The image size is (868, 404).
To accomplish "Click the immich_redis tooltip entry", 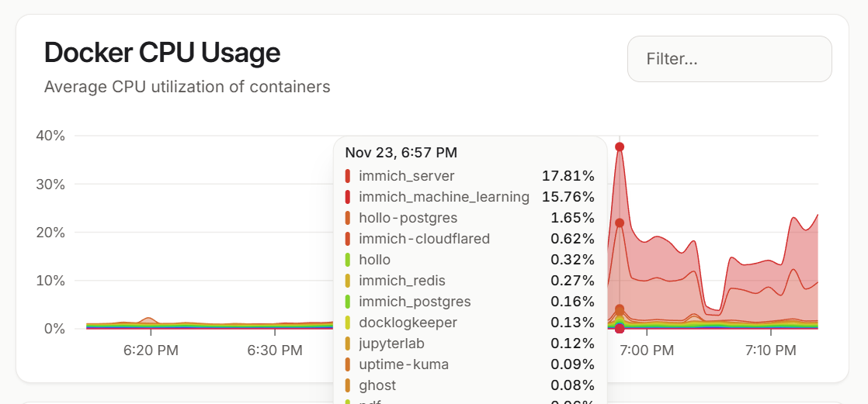I will (401, 281).
